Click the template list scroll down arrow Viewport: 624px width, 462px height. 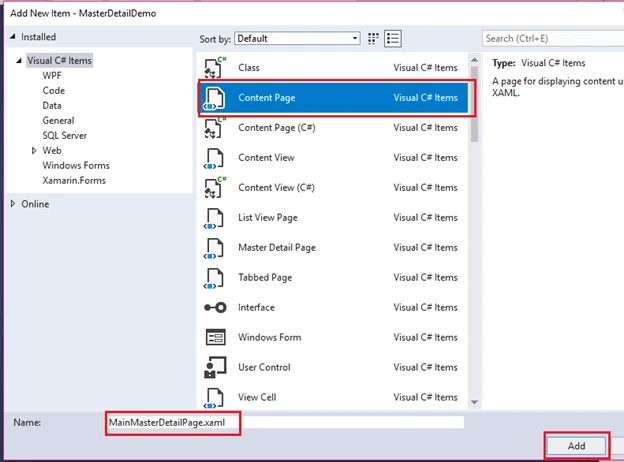coord(474,402)
